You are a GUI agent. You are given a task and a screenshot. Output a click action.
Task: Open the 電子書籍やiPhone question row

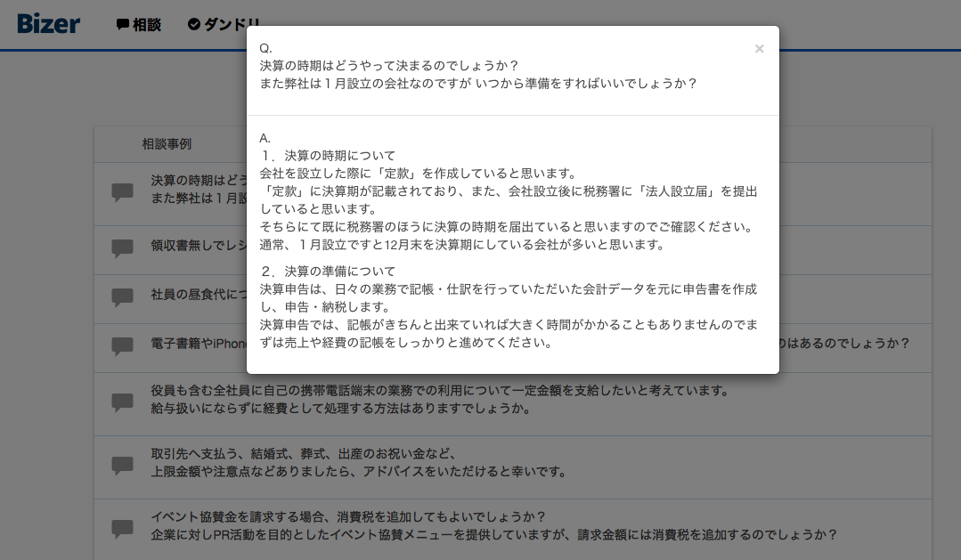(x=170, y=348)
